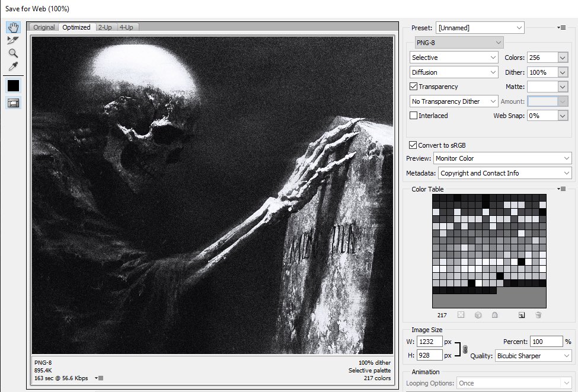Open the Matte dropdown arrow
Viewport: 578px width, 392px height.
563,87
